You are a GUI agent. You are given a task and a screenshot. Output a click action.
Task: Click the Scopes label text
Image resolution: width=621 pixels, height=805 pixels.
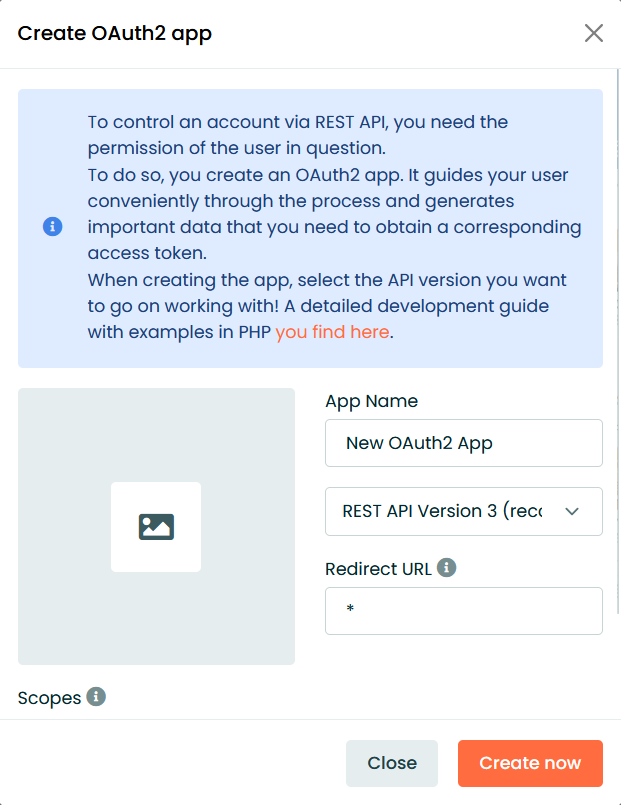pos(49,698)
